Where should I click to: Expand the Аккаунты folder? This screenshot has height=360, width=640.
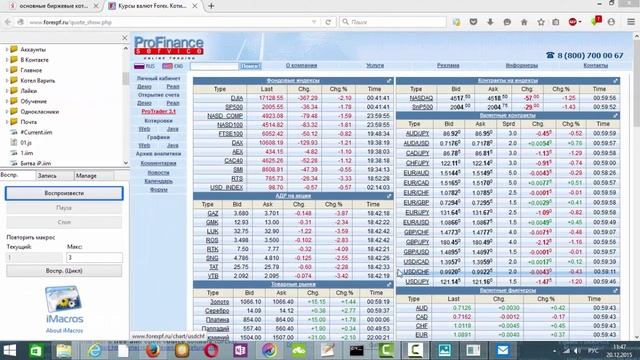pyautogui.click(x=7, y=49)
